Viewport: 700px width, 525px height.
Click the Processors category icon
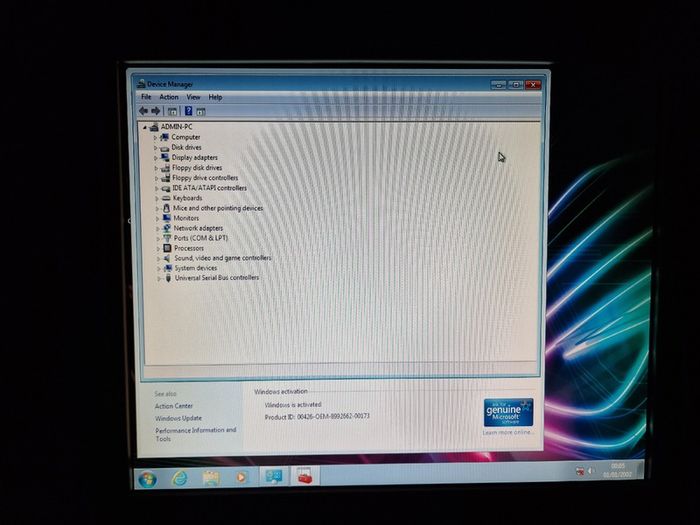coord(167,248)
